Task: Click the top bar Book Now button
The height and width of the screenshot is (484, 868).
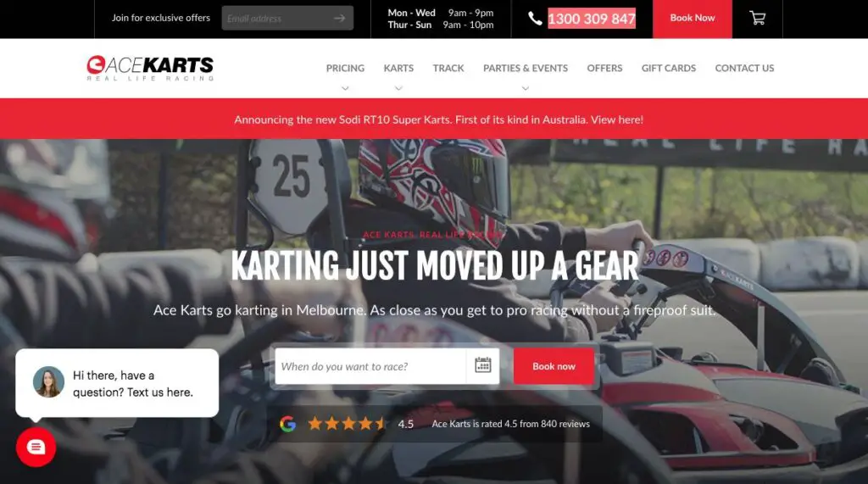Action: pos(693,19)
